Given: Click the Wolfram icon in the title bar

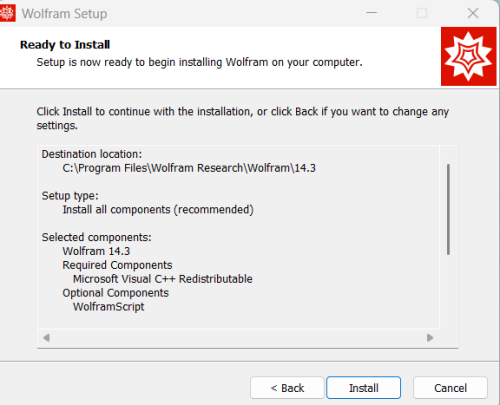Looking at the screenshot, I should (7, 13).
